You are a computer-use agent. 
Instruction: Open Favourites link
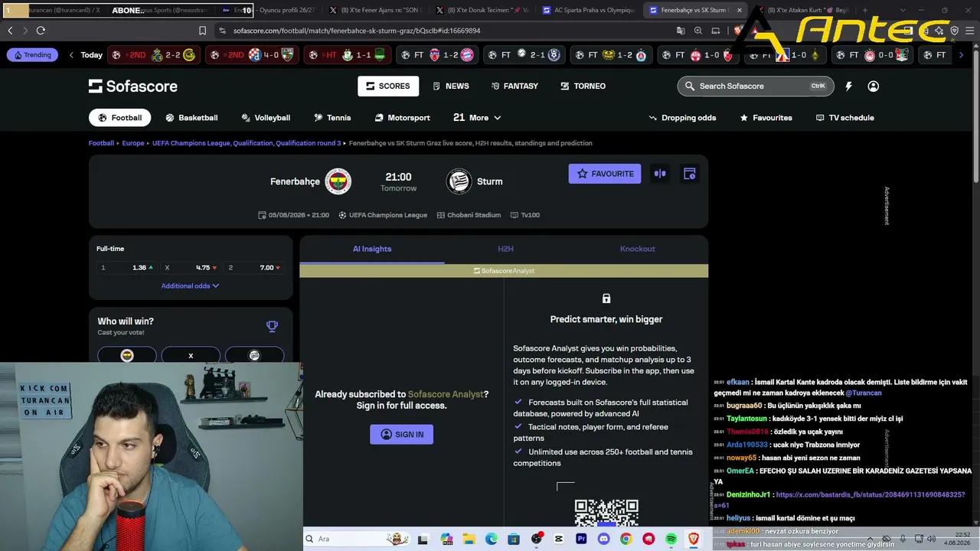coord(766,118)
